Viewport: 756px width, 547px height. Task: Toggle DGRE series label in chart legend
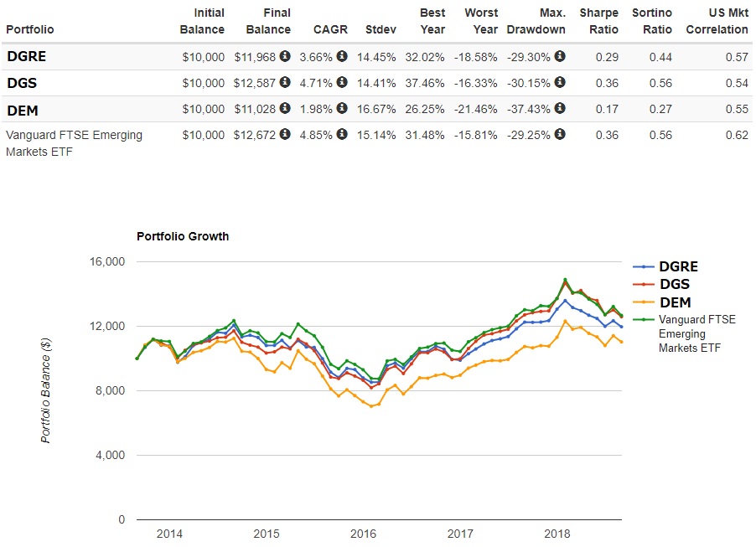tap(678, 267)
